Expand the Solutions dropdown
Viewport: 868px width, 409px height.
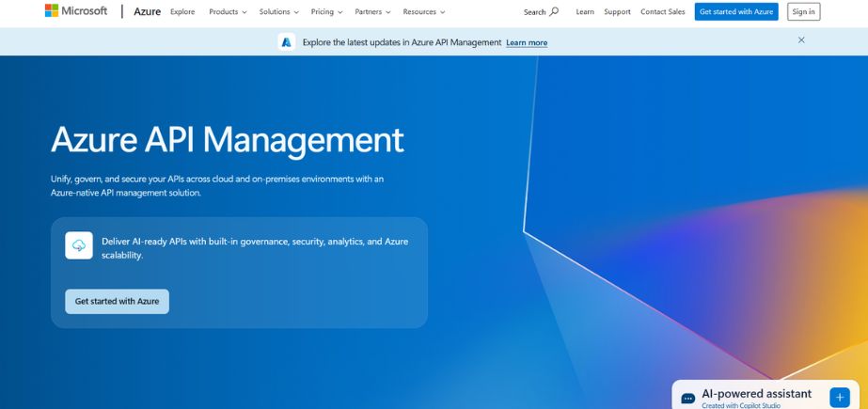click(279, 11)
